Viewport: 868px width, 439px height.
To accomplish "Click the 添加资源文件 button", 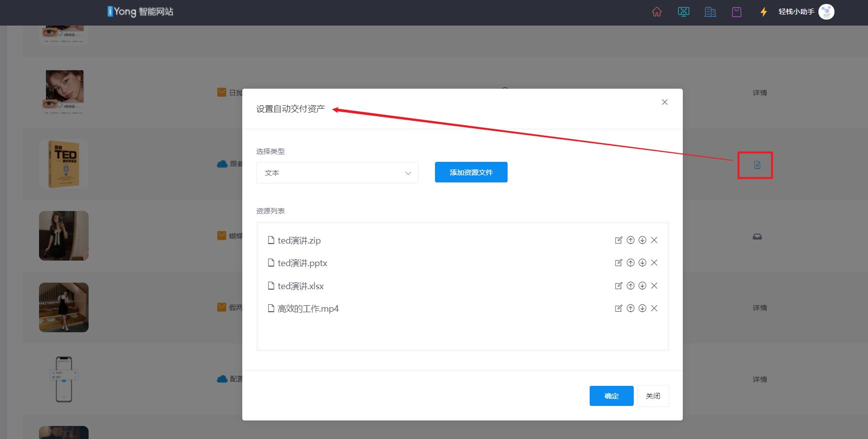I will [471, 172].
